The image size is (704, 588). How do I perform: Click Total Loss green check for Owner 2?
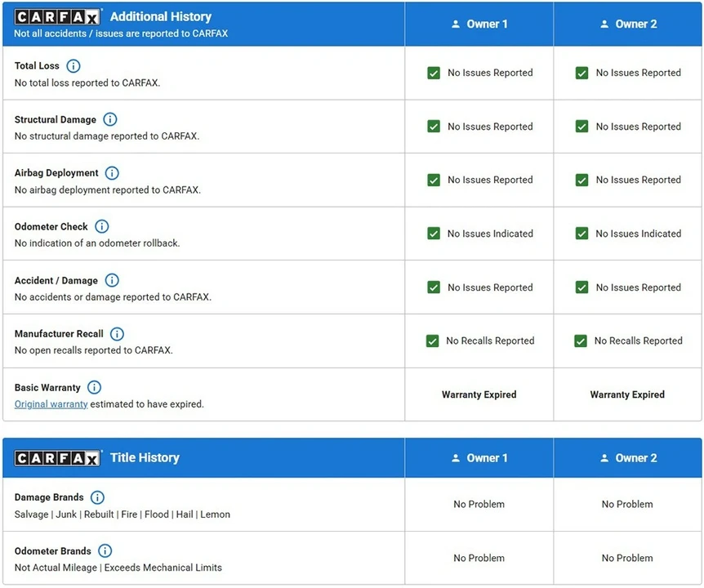[581, 73]
